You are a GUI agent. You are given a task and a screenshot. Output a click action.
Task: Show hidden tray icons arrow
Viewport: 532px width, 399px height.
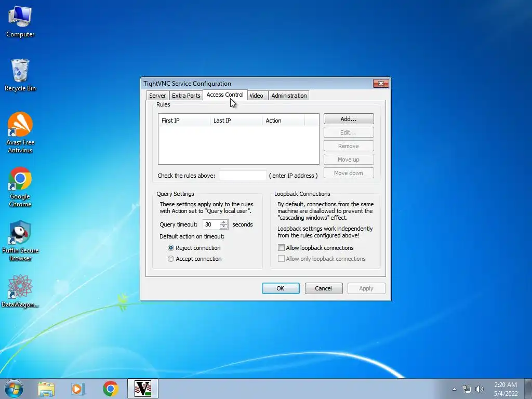[454, 389]
